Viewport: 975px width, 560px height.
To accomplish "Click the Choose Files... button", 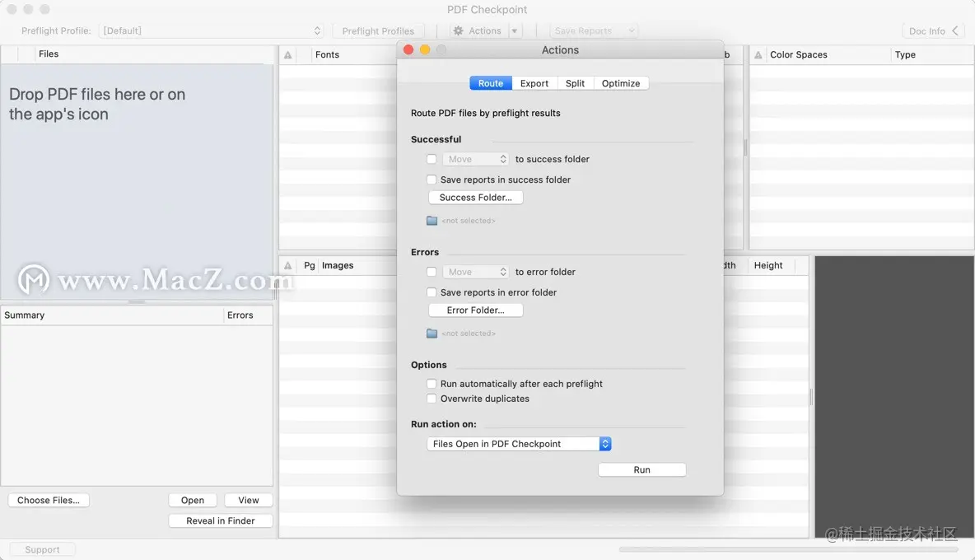I will point(49,501).
